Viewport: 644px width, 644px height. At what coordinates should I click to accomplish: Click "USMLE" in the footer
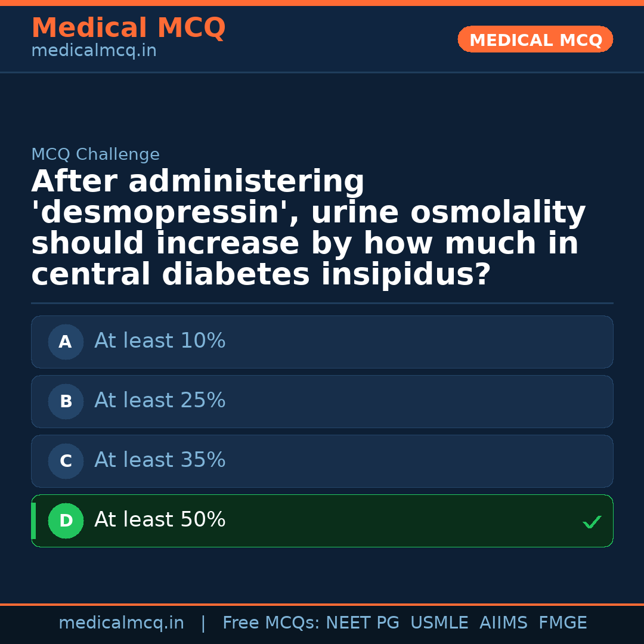tap(439, 623)
